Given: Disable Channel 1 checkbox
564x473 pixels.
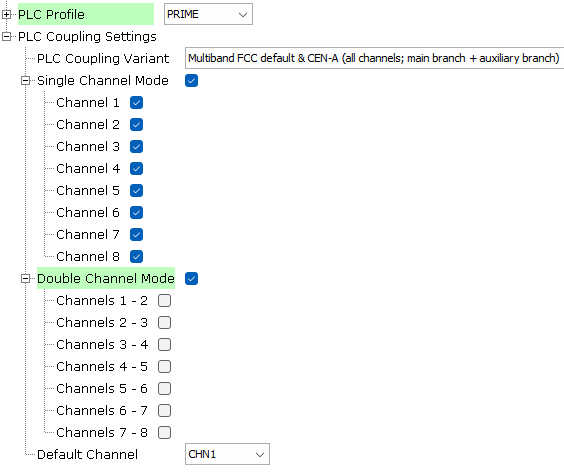Looking at the screenshot, I should tap(136, 103).
